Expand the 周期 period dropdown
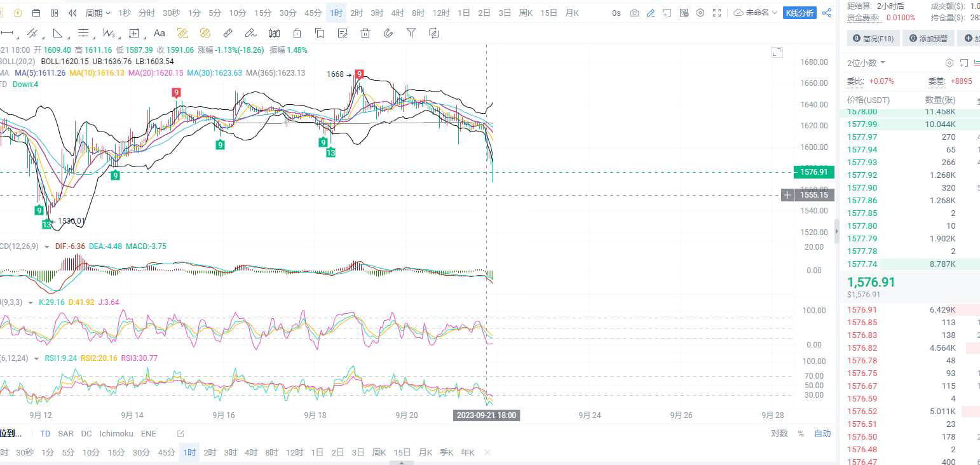Screen dimensions: 980x465 [98, 13]
